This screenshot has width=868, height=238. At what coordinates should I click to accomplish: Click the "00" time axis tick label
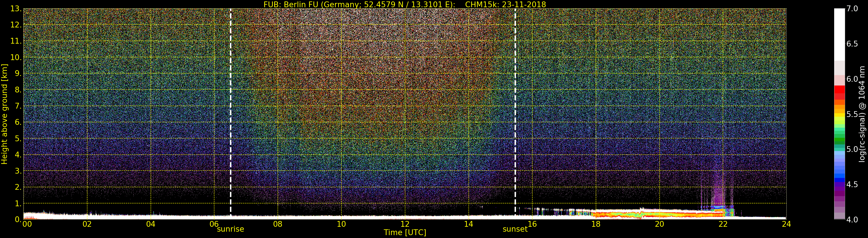tap(27, 224)
